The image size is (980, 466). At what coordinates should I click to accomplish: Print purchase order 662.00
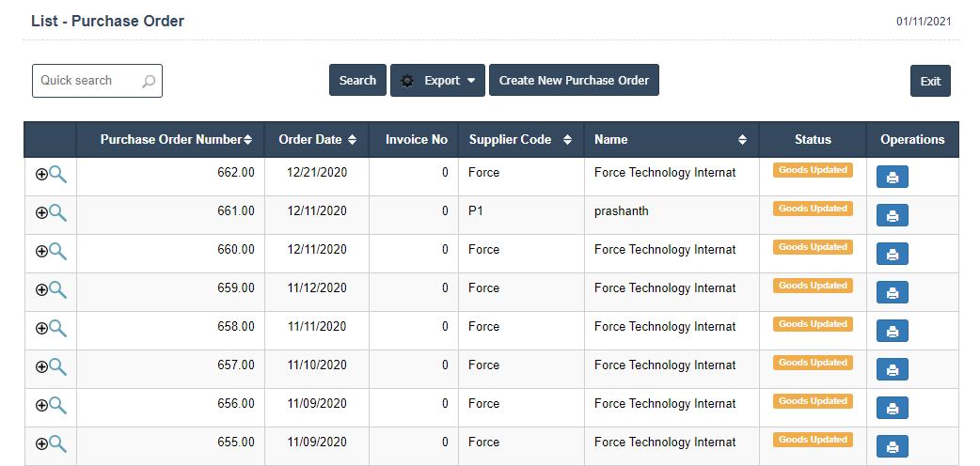pyautogui.click(x=892, y=178)
